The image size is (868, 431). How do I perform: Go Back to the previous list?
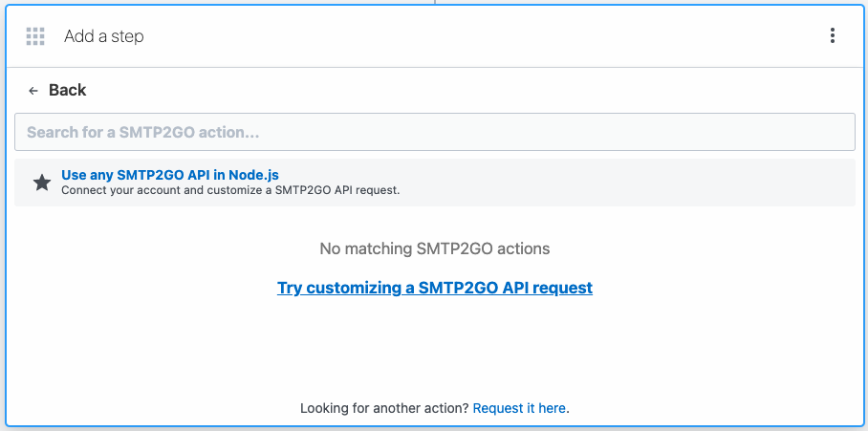coord(67,90)
